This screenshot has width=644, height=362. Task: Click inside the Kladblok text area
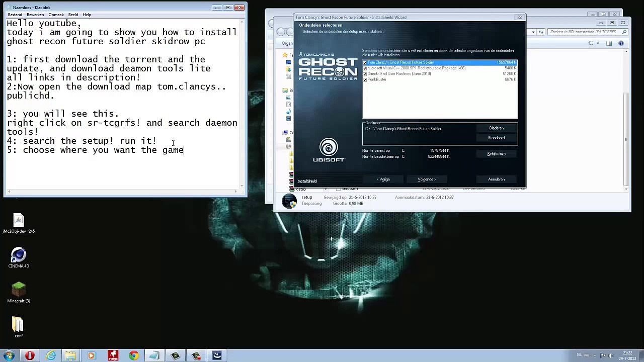click(x=123, y=103)
